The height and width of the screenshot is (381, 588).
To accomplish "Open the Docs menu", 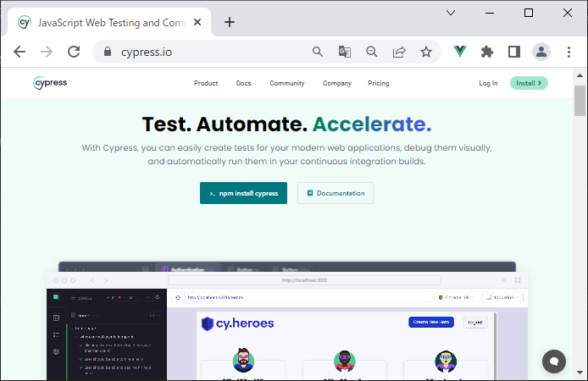I will [x=243, y=83].
